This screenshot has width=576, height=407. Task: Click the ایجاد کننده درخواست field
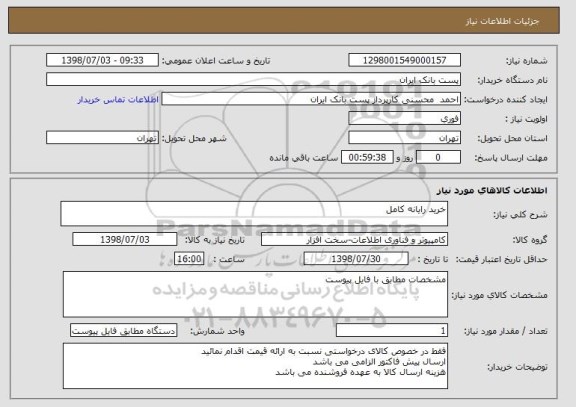coord(311,99)
